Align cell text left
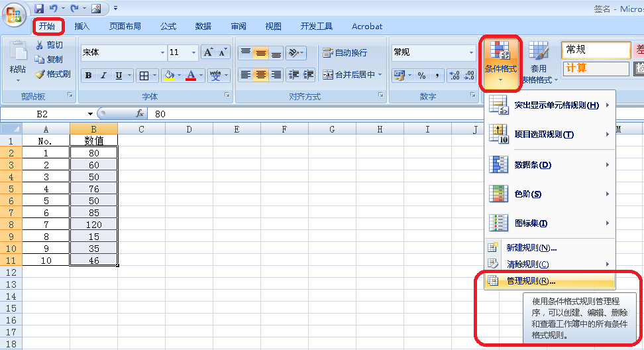 (246, 75)
